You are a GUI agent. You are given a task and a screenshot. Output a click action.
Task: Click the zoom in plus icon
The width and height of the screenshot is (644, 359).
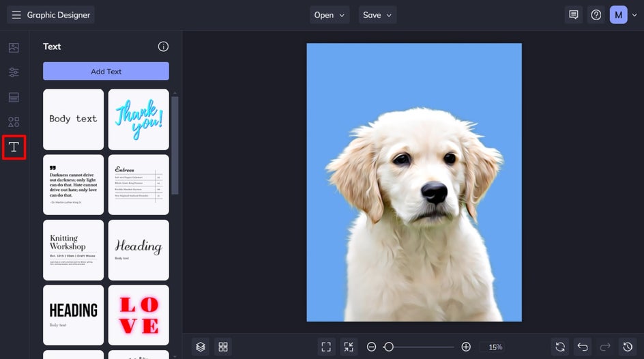466,347
